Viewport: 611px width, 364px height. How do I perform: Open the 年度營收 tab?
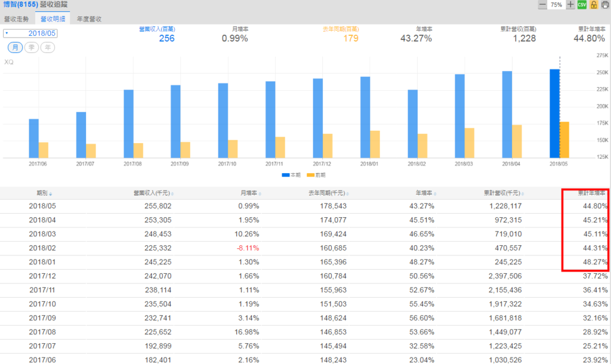pos(90,18)
